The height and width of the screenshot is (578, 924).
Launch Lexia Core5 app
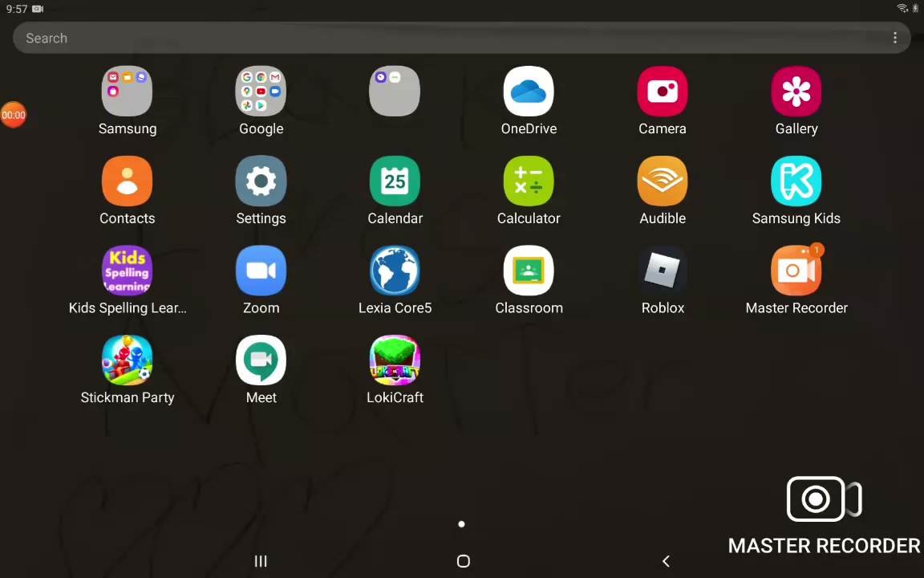pyautogui.click(x=395, y=272)
